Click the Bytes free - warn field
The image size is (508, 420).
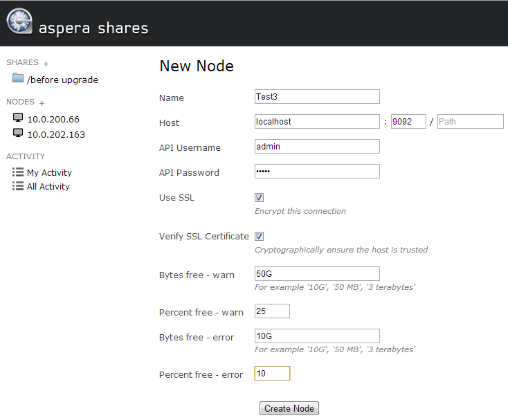(317, 274)
